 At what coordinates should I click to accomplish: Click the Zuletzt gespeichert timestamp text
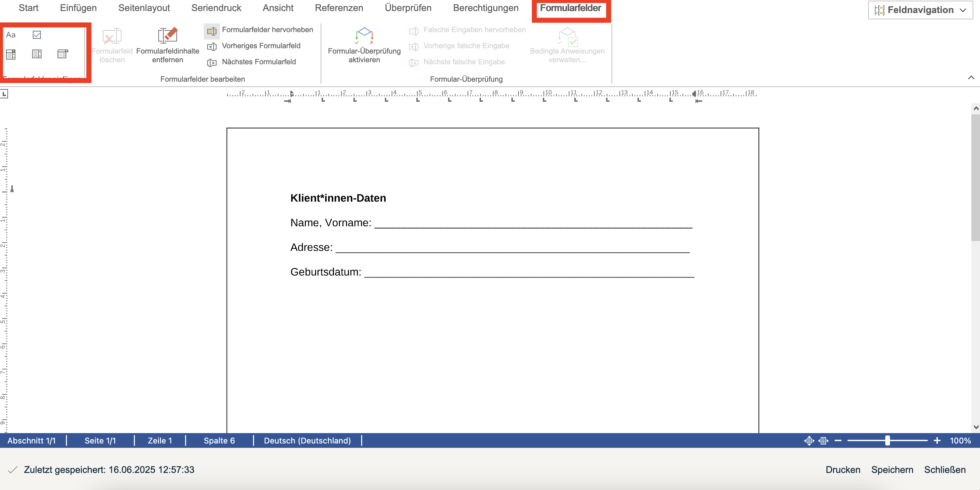click(x=109, y=470)
